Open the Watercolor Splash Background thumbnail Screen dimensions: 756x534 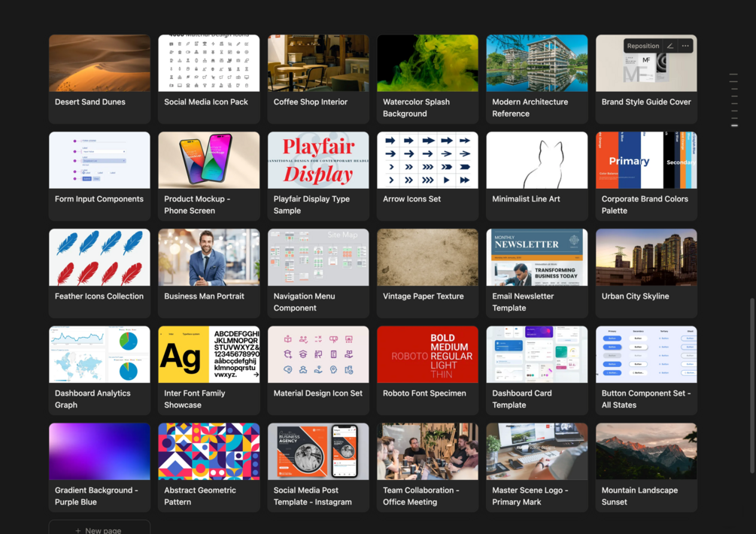pos(428,63)
